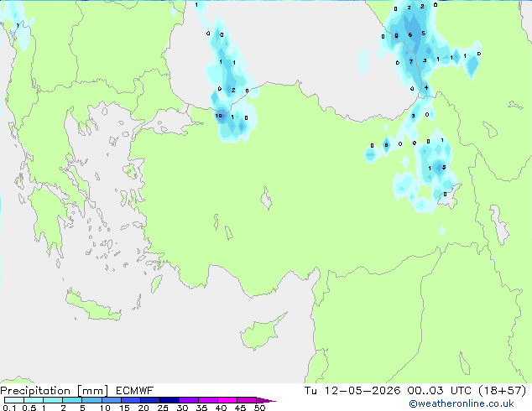Screen dimensions: 532x411
Task: Click the 1–2 mm legend color swatch
Action: tap(53, 400)
